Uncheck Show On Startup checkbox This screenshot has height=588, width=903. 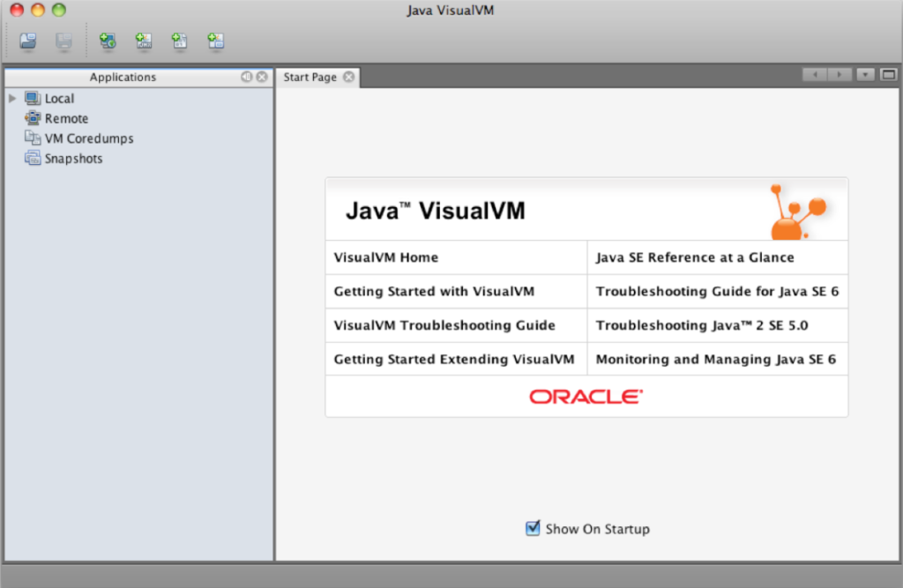[533, 527]
